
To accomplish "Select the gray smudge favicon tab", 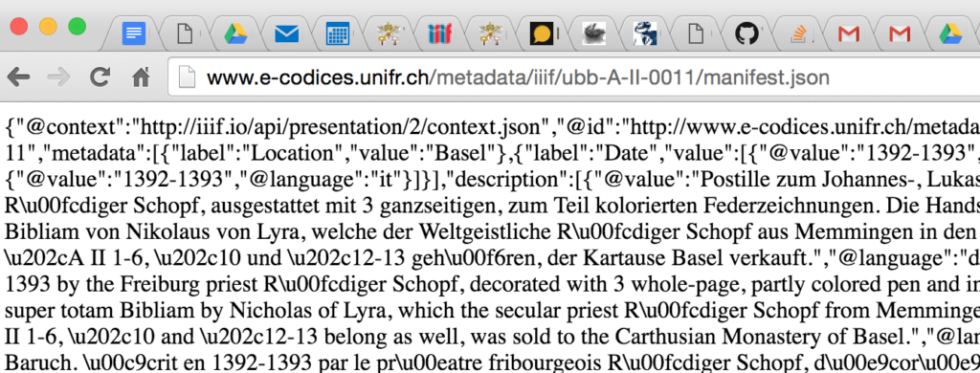I will pyautogui.click(x=593, y=33).
